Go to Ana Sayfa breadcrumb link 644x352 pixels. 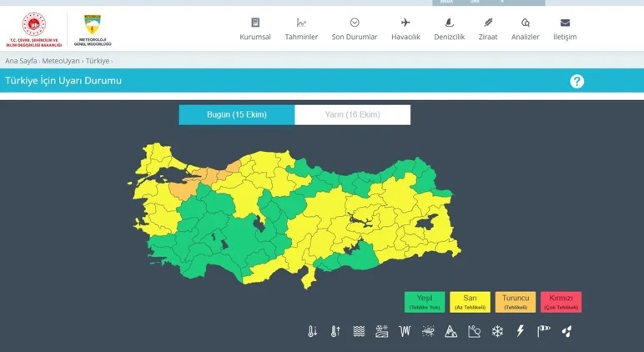(x=21, y=61)
